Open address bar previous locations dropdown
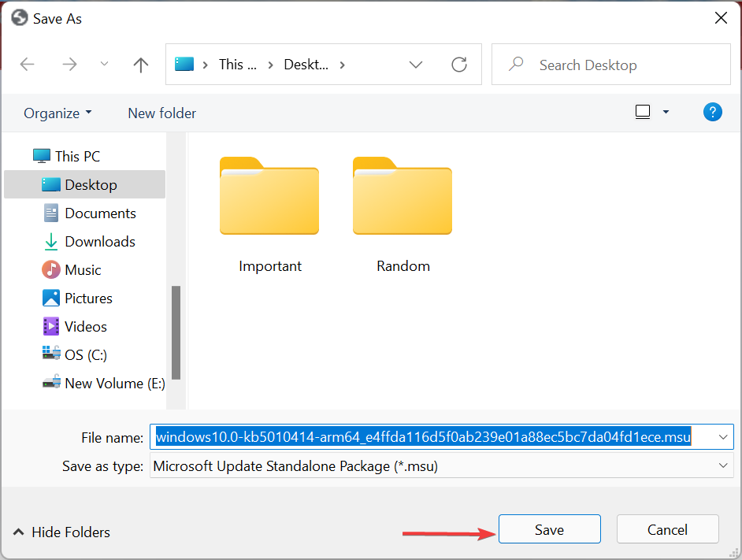The width and height of the screenshot is (742, 560). click(415, 65)
